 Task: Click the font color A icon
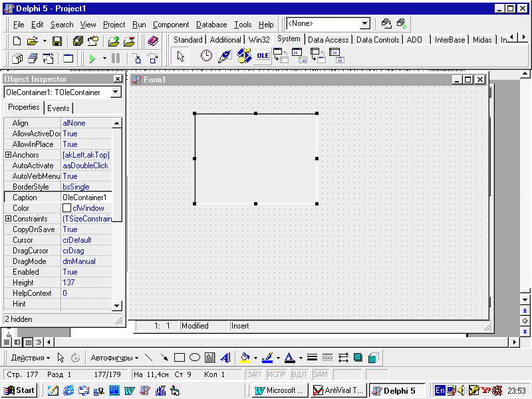(289, 358)
